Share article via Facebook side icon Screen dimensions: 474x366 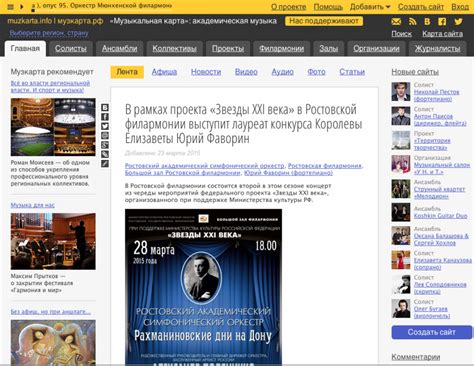(x=105, y=117)
